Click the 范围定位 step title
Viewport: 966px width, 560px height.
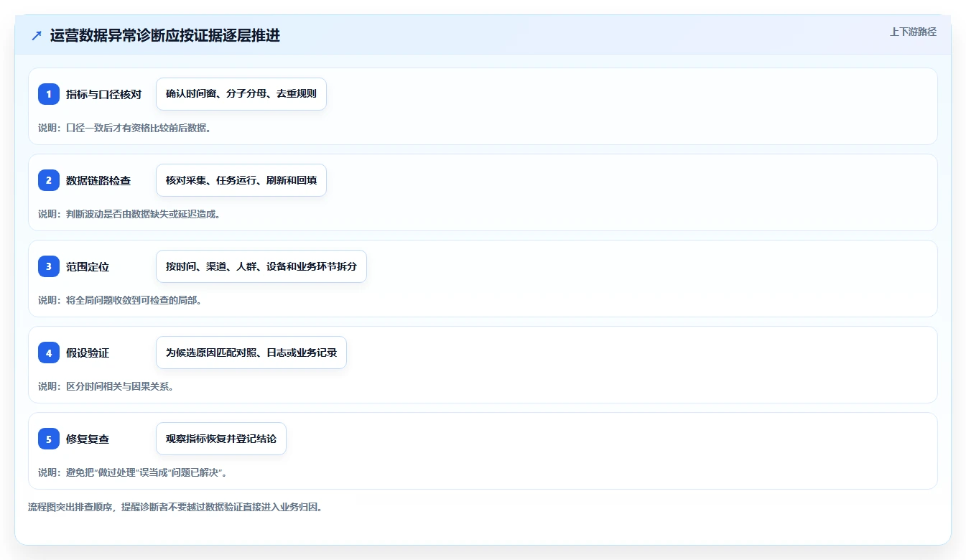click(88, 266)
